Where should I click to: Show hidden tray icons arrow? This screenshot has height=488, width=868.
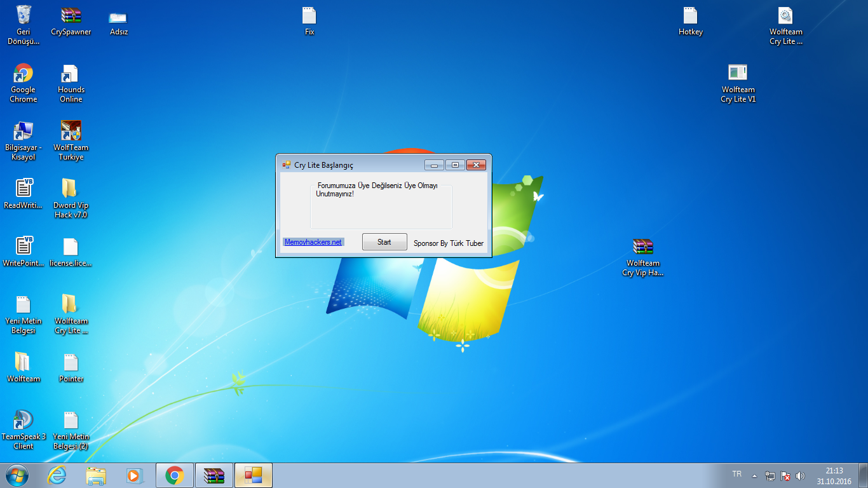coord(754,476)
